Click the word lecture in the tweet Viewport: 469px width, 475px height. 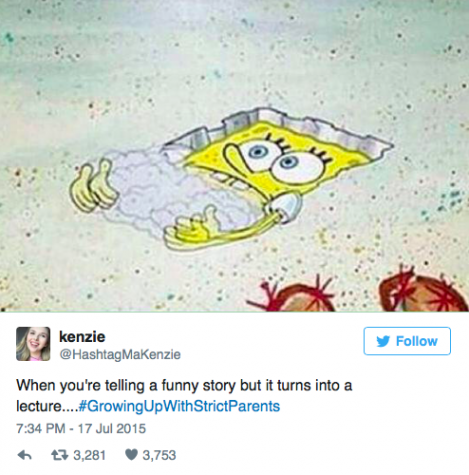(38, 406)
